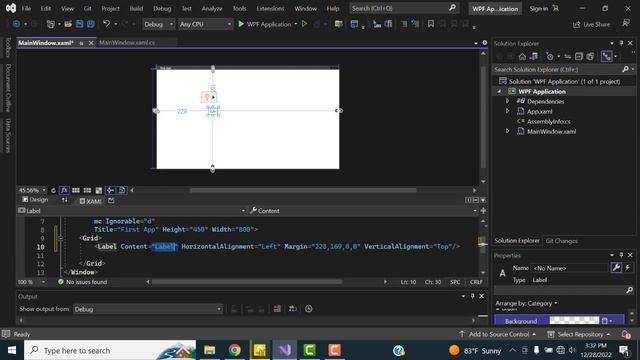640x360 pixels.
Task: Open the Extensions menu
Action: click(270, 8)
